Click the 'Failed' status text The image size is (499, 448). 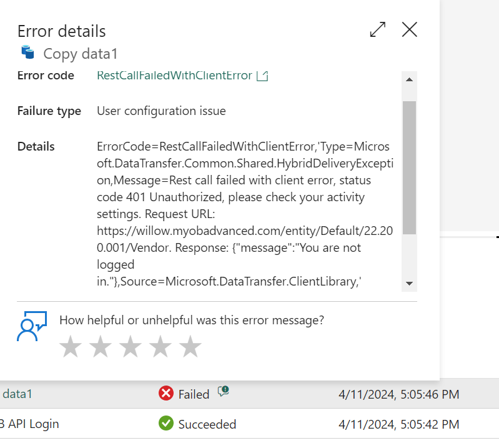coord(194,394)
